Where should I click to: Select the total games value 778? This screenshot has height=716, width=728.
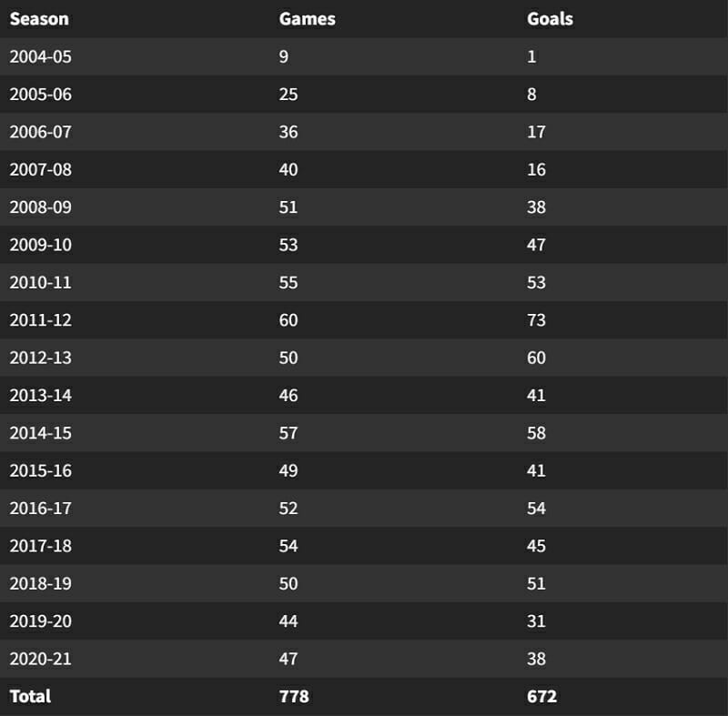pyautogui.click(x=294, y=697)
